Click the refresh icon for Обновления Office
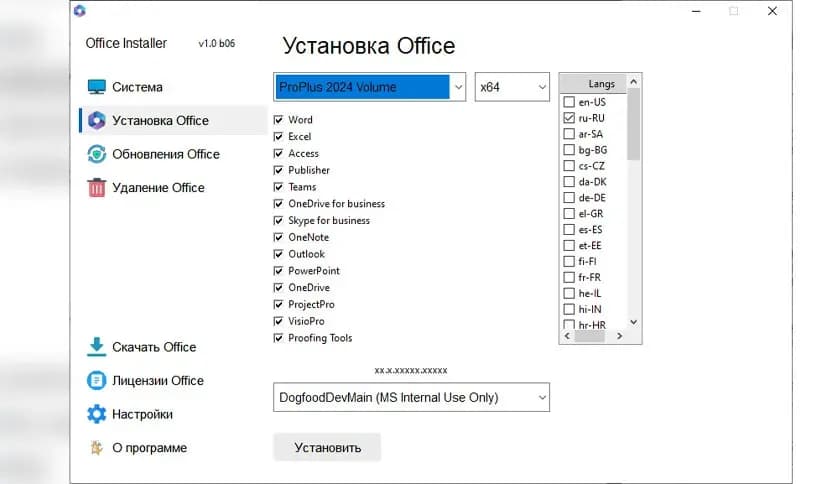836x484 pixels. (96, 154)
